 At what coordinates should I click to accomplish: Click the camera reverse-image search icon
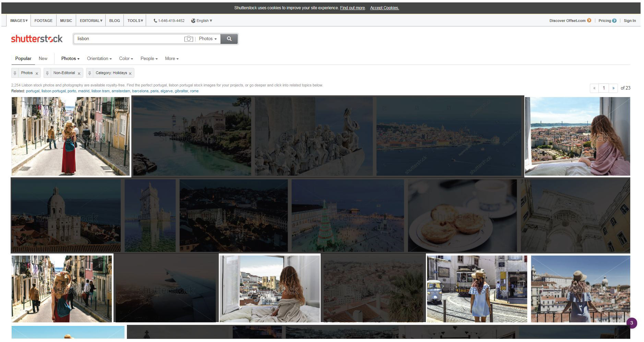click(189, 39)
